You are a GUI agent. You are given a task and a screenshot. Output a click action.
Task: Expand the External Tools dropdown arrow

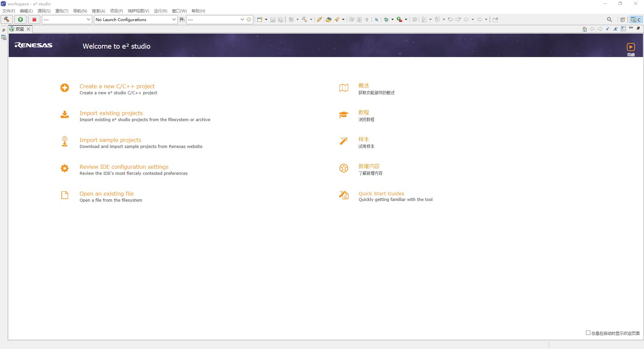pos(406,19)
